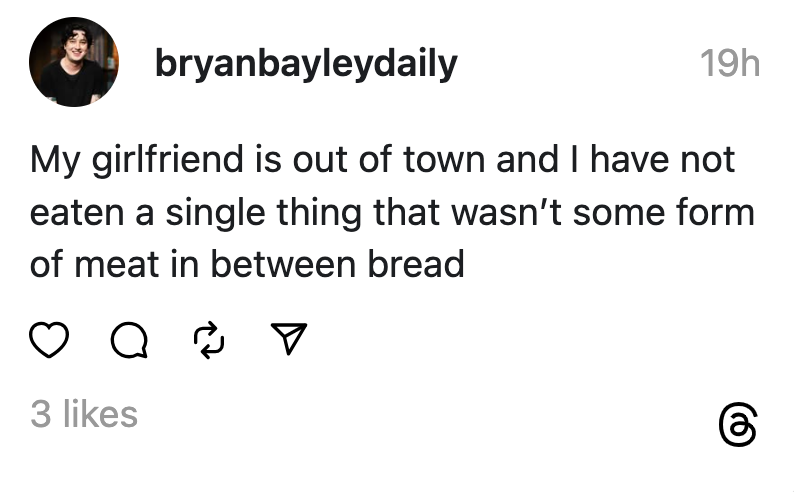View who liked via "3 likes"
The image size is (794, 492).
tap(84, 414)
